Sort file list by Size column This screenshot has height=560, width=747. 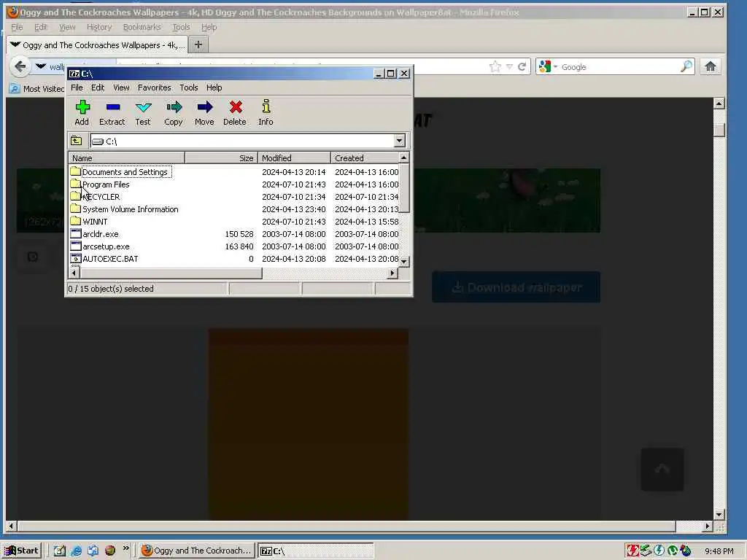(221, 157)
